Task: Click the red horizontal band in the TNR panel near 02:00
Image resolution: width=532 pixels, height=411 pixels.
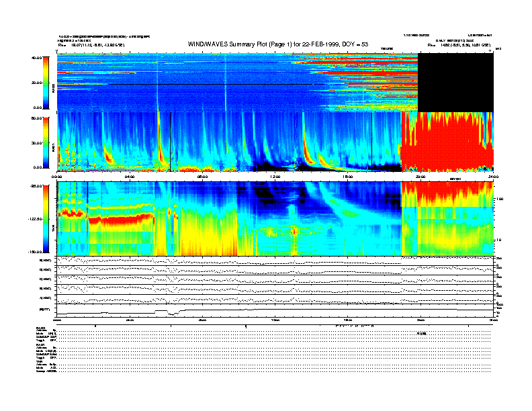Action: pos(120,220)
